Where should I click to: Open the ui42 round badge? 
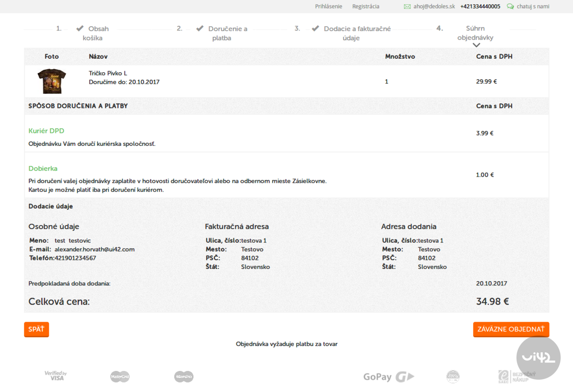pos(538,358)
